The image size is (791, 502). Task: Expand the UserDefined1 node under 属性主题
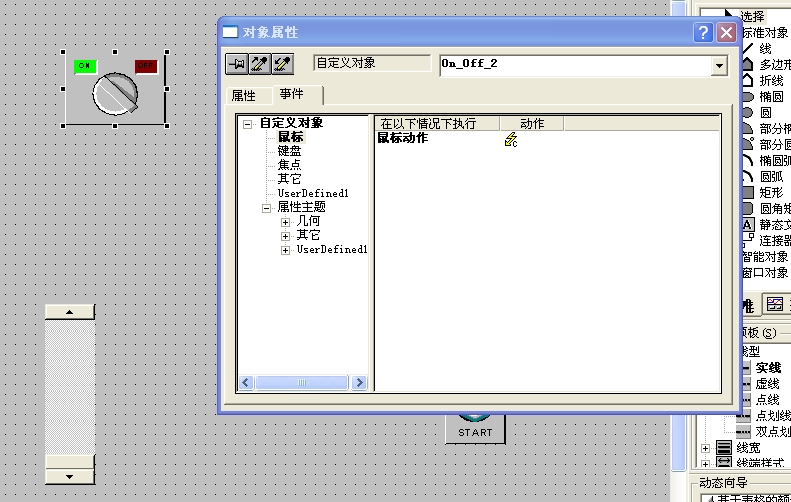point(286,251)
